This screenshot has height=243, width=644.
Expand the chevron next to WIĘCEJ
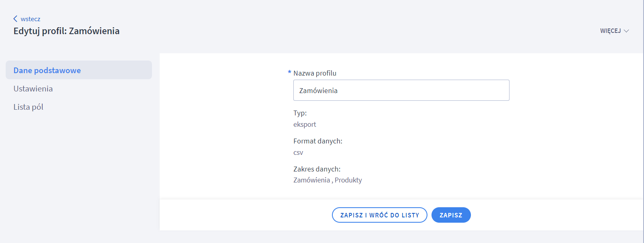[626, 31]
